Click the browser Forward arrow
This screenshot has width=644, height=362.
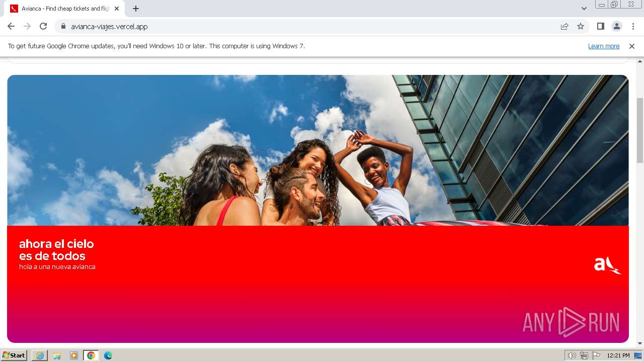click(x=27, y=26)
